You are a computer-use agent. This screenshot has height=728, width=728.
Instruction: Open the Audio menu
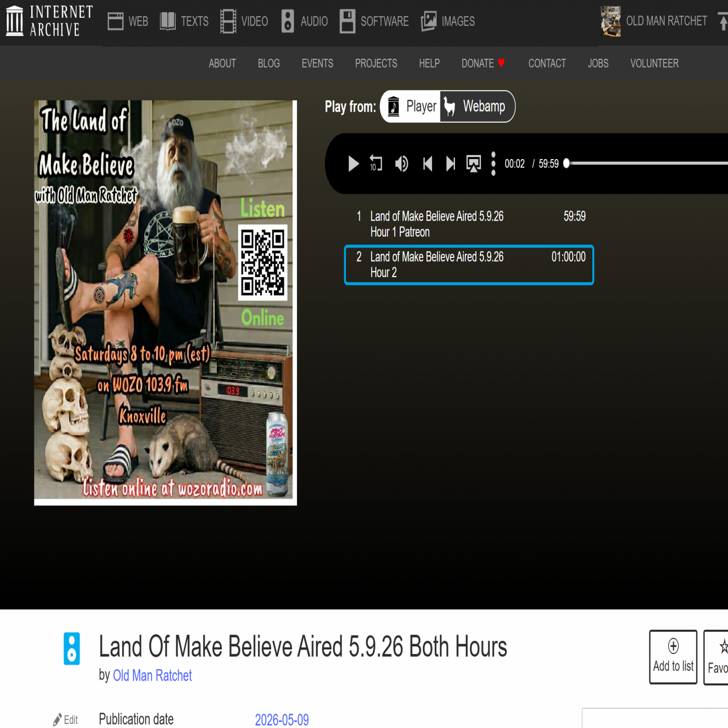(x=314, y=21)
